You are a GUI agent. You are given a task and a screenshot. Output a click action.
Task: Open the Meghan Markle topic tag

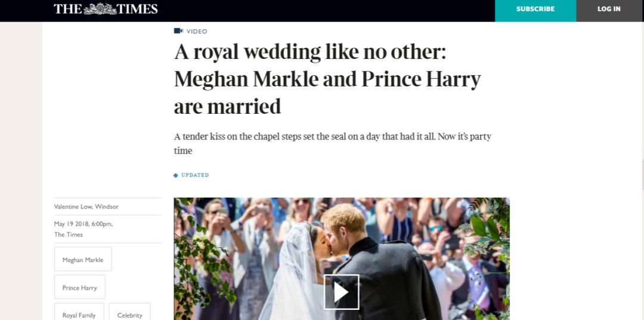83,259
